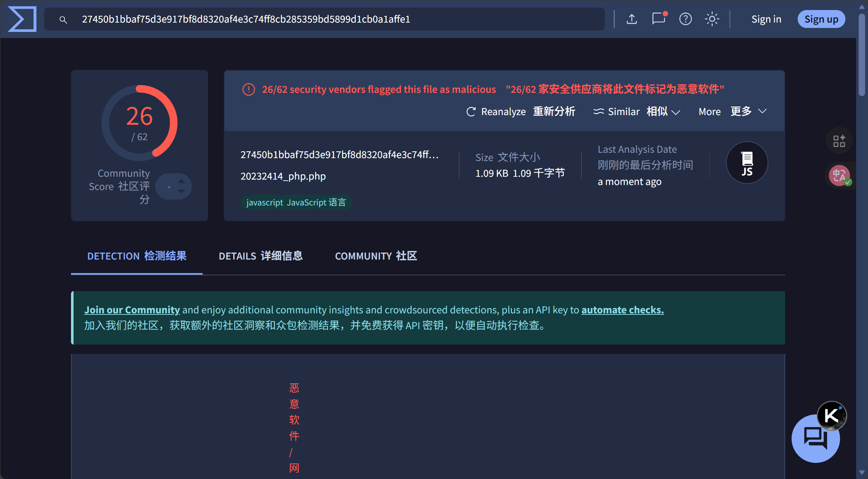The image size is (868, 479).
Task: Click the JS file type icon
Action: tap(747, 163)
